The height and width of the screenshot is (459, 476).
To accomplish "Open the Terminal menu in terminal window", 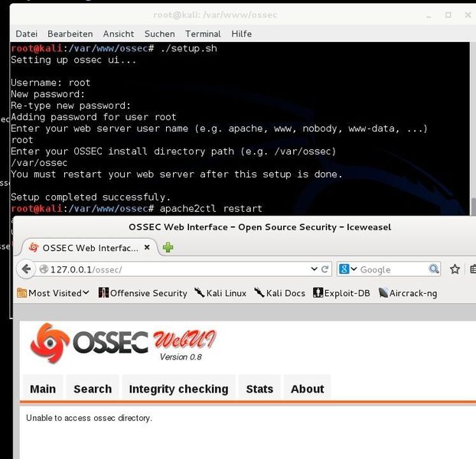I will pos(203,34).
